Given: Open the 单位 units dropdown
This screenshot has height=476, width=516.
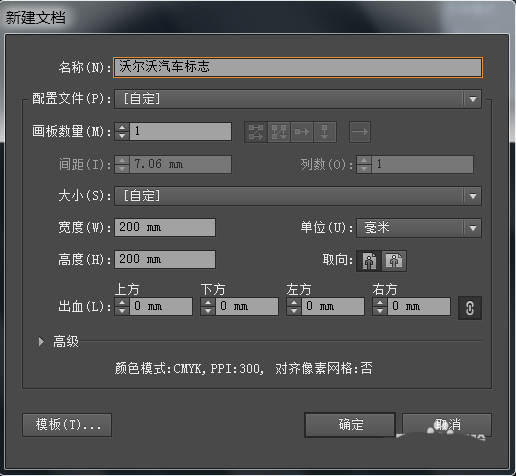Looking at the screenshot, I should pyautogui.click(x=419, y=228).
